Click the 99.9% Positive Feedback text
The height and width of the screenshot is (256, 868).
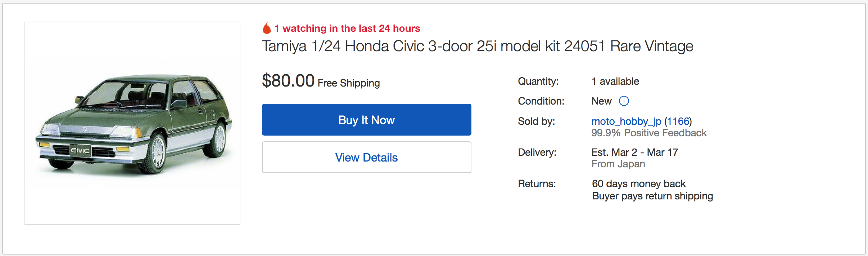pyautogui.click(x=649, y=133)
